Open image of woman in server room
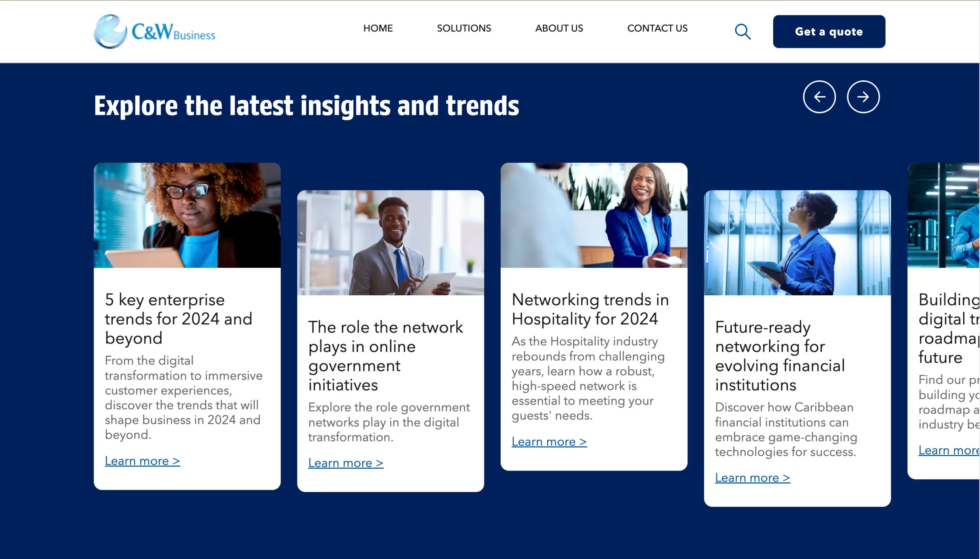The image size is (980, 559). coord(797,243)
